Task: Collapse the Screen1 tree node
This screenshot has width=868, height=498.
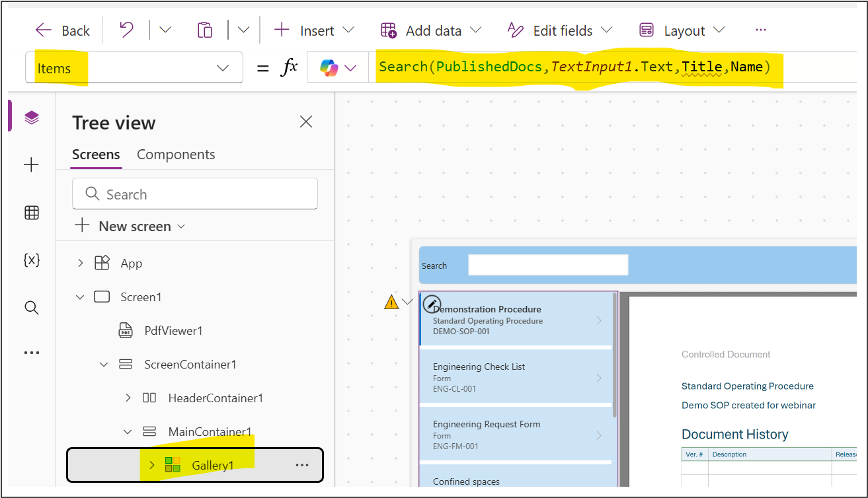Action: pyautogui.click(x=81, y=297)
